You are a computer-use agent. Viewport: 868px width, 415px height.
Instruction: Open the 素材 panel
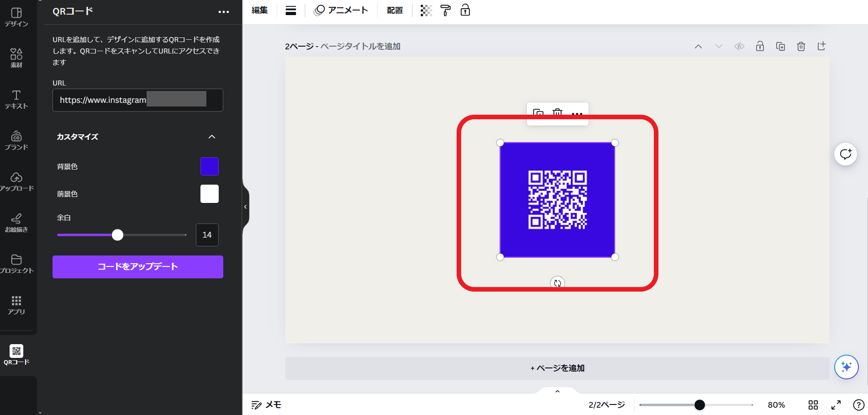click(16, 57)
